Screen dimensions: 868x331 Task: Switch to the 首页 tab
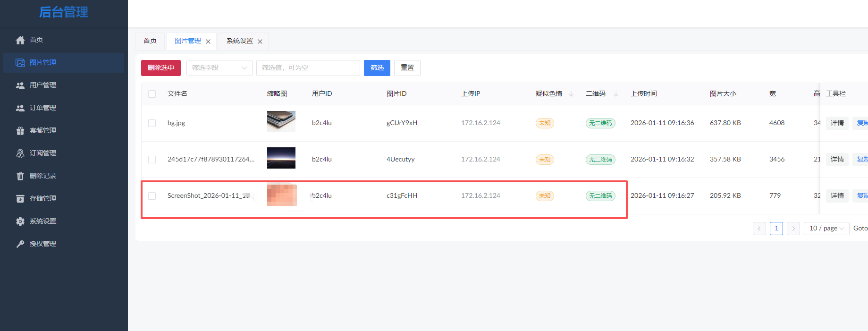click(x=150, y=41)
